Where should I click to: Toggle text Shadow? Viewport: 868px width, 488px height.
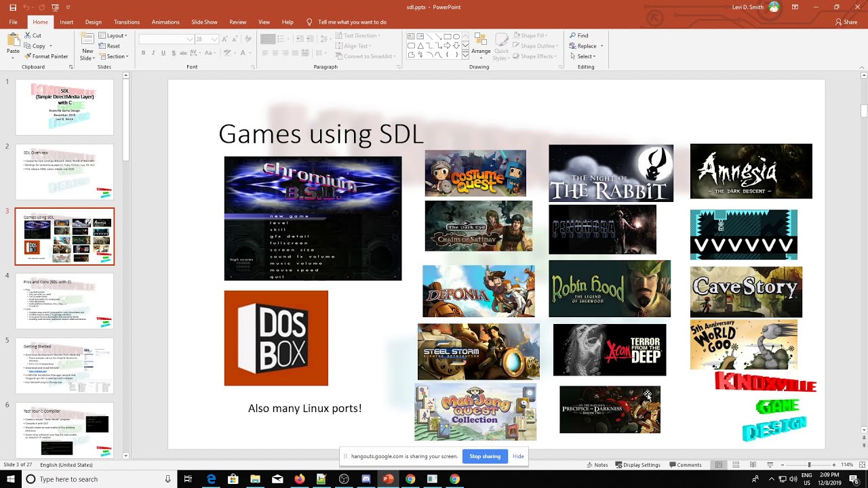174,53
